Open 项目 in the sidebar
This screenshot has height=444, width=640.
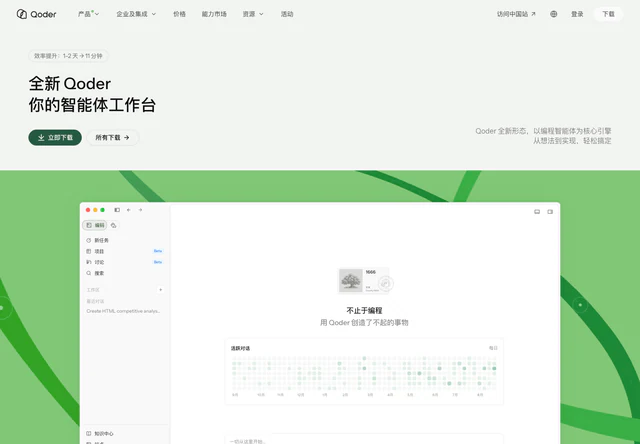point(124,251)
